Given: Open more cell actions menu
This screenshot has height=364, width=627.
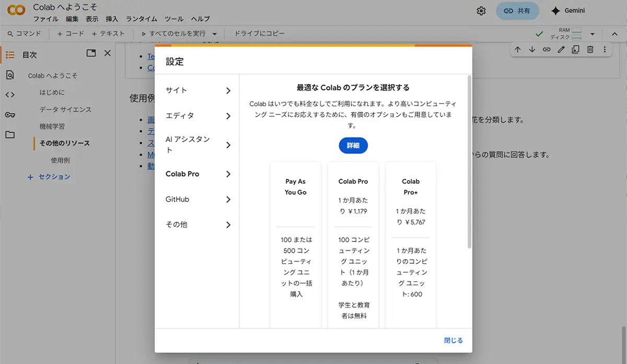Looking at the screenshot, I should pos(605,50).
